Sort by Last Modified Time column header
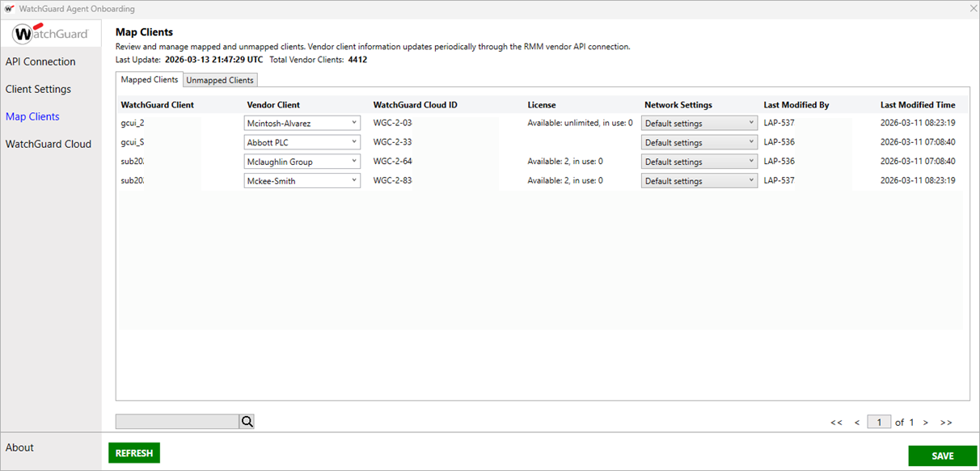This screenshot has height=471, width=980. pyautogui.click(x=918, y=105)
